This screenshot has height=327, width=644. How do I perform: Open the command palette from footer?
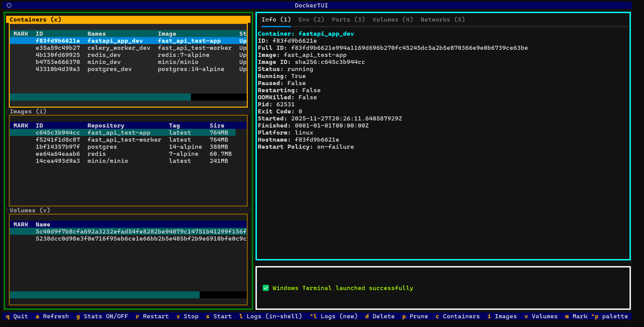(610, 316)
